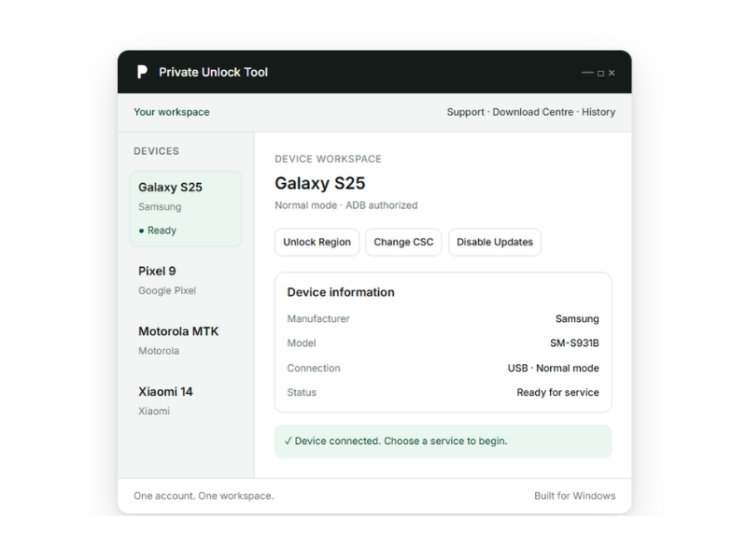
Task: Select Galaxy S25 in devices list
Action: 186,208
